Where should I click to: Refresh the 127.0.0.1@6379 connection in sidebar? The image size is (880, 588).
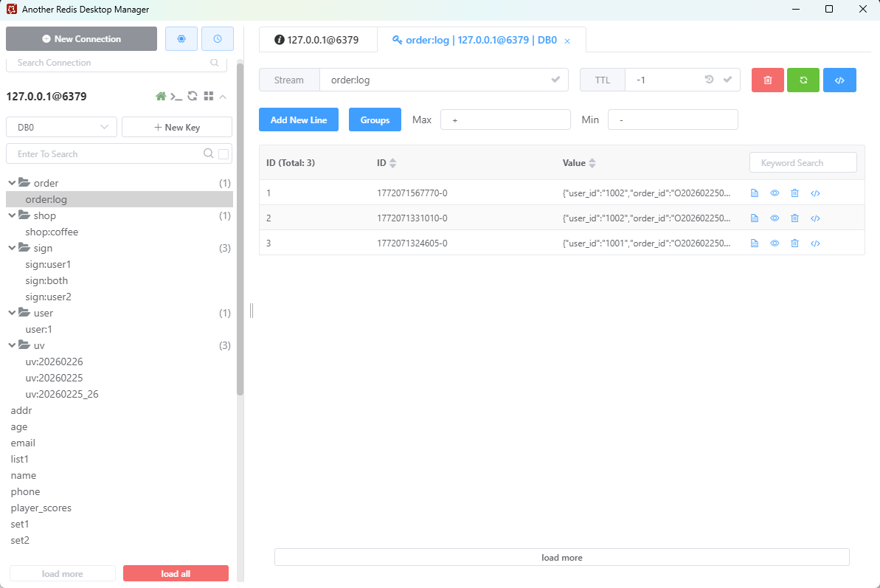point(193,96)
